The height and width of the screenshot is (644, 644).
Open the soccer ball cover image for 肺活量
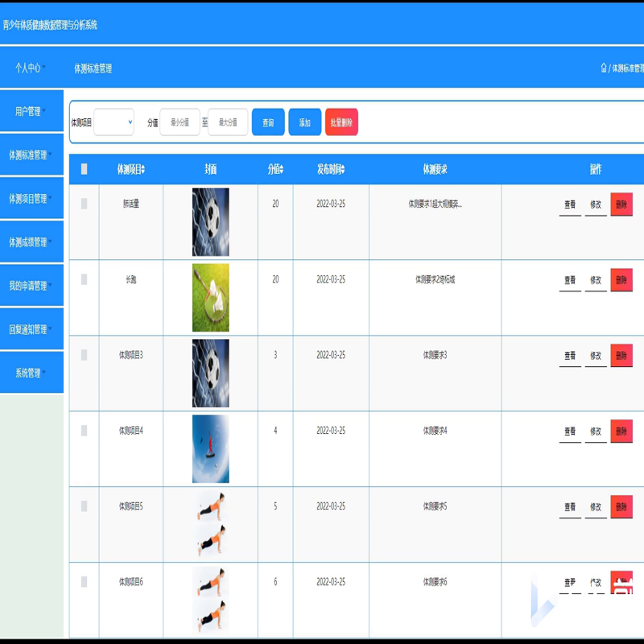211,222
